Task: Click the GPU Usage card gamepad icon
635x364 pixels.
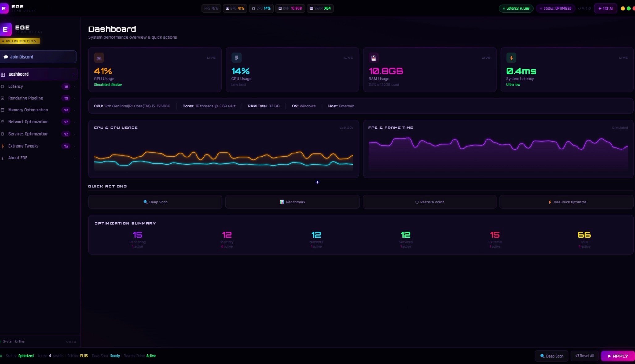Action: point(99,58)
